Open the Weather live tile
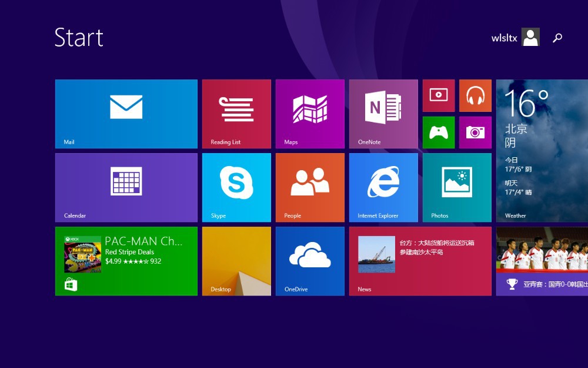This screenshot has height=368, width=588. 542,151
